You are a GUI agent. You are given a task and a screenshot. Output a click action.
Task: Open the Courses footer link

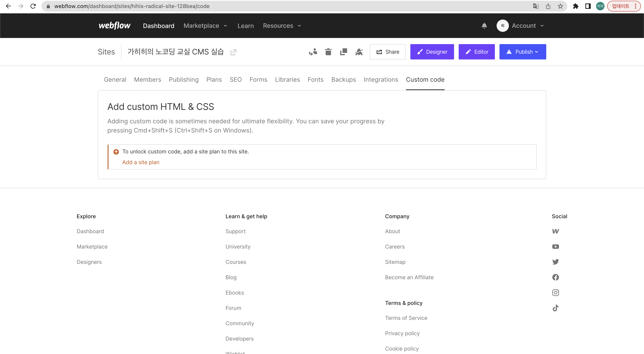pyautogui.click(x=236, y=262)
